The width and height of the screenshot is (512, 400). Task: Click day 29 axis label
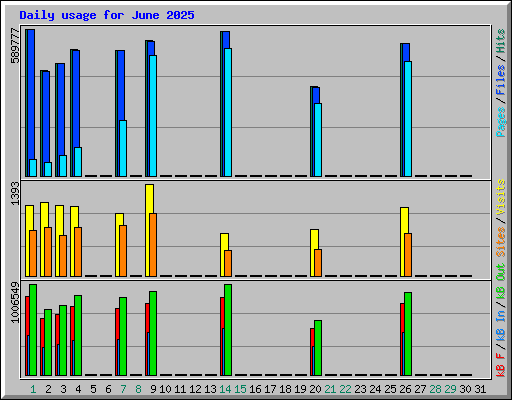[x=450, y=389]
